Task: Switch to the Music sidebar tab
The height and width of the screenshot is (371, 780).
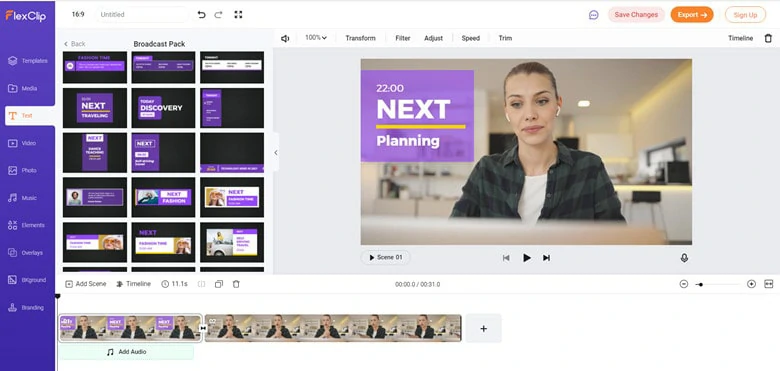Action: (27, 198)
